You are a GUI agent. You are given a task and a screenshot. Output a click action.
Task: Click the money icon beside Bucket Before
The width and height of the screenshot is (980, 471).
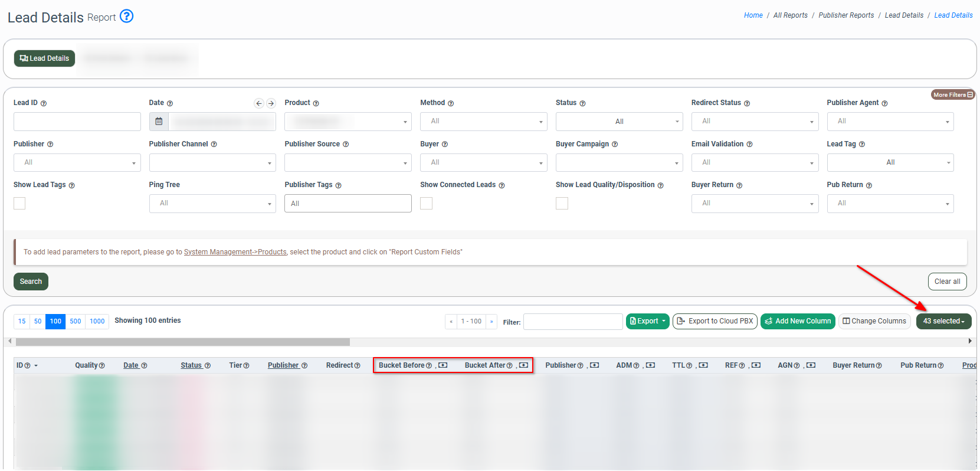[443, 365]
